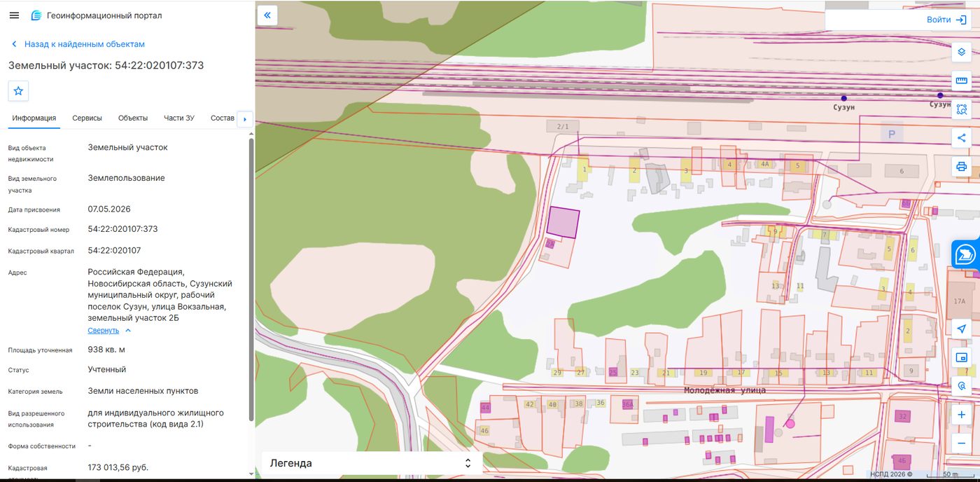Image resolution: width=980 pixels, height=482 pixels.
Task: Expand the Легенда panel
Action: (372, 463)
